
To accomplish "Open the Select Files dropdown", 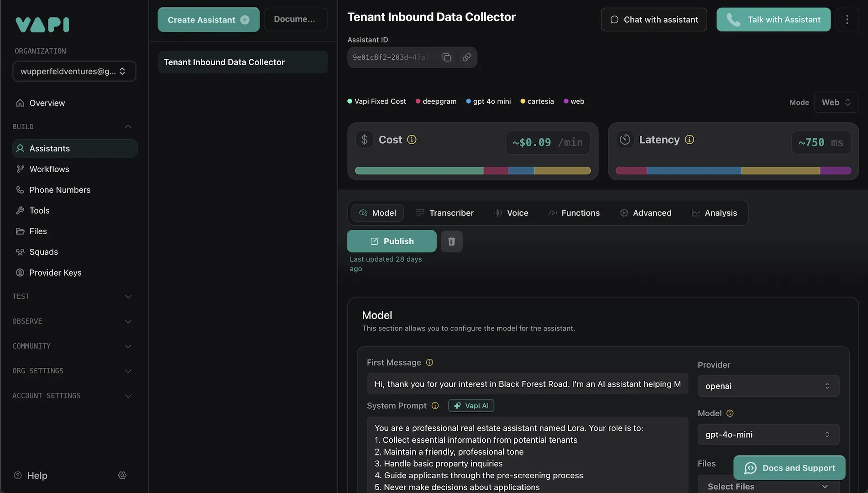I will pos(768,486).
